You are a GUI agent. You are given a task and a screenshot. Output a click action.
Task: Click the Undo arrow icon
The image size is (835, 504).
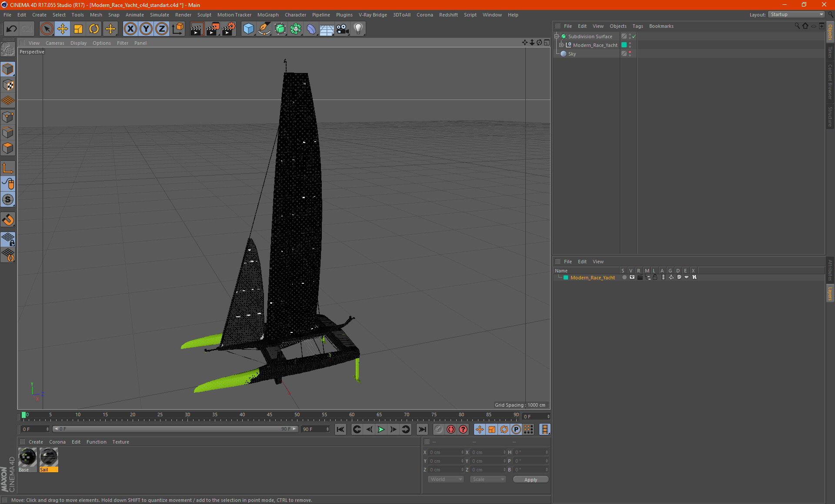click(x=12, y=29)
